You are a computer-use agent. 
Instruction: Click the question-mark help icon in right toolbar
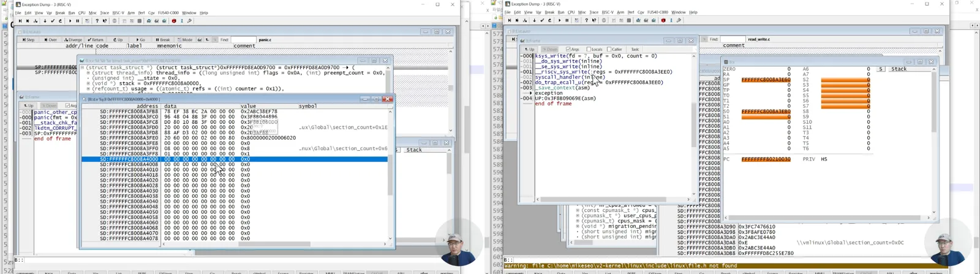(x=586, y=20)
